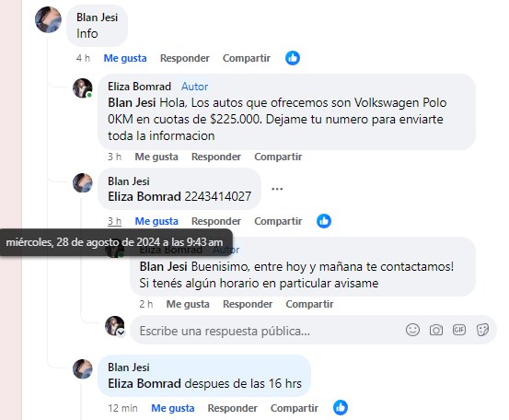Open the three-dots menu beside phone number comment
The image size is (509, 420).
[277, 189]
